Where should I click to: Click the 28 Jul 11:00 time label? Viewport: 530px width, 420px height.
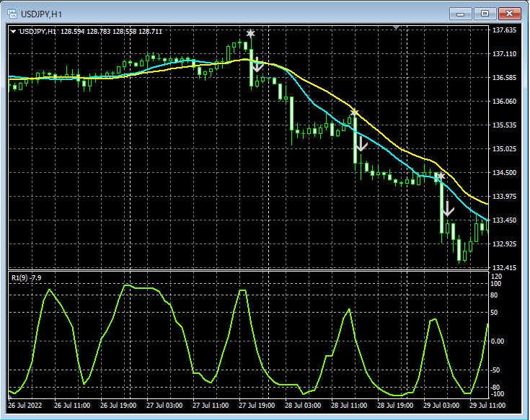[x=349, y=405]
